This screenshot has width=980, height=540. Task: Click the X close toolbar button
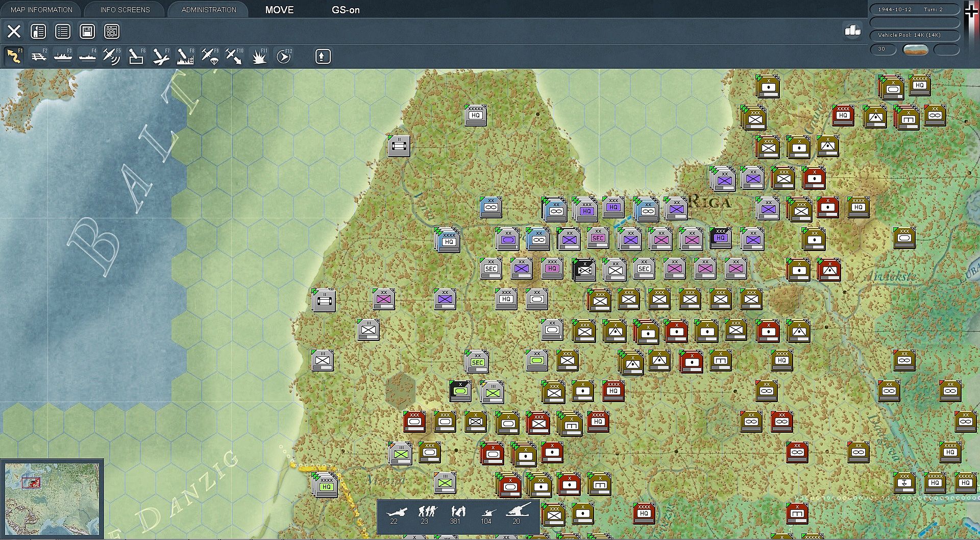[14, 32]
